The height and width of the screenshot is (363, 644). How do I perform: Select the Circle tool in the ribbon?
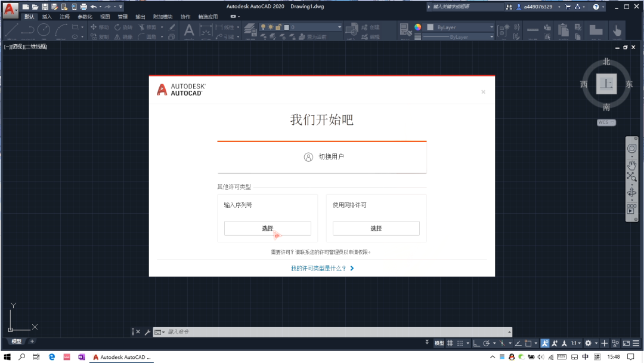pyautogui.click(x=44, y=30)
